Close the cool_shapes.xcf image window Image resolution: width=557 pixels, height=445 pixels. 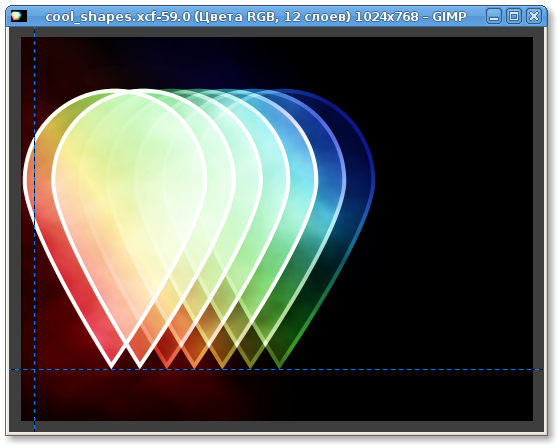[534, 16]
